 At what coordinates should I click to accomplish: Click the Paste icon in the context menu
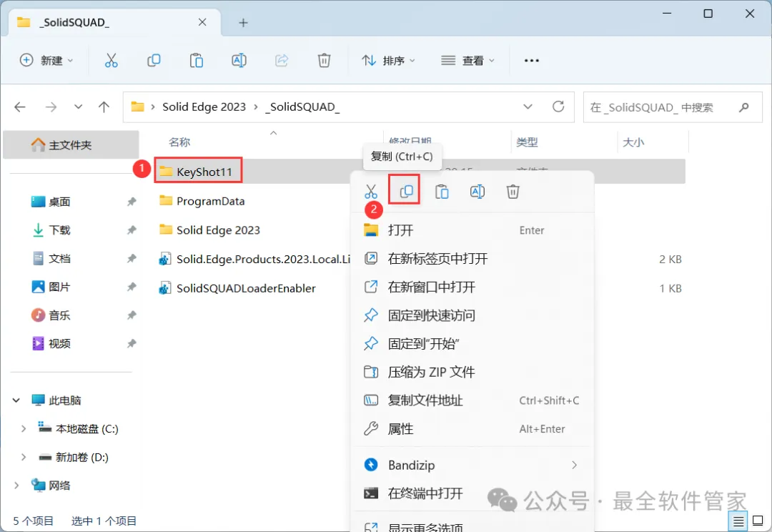pos(442,191)
